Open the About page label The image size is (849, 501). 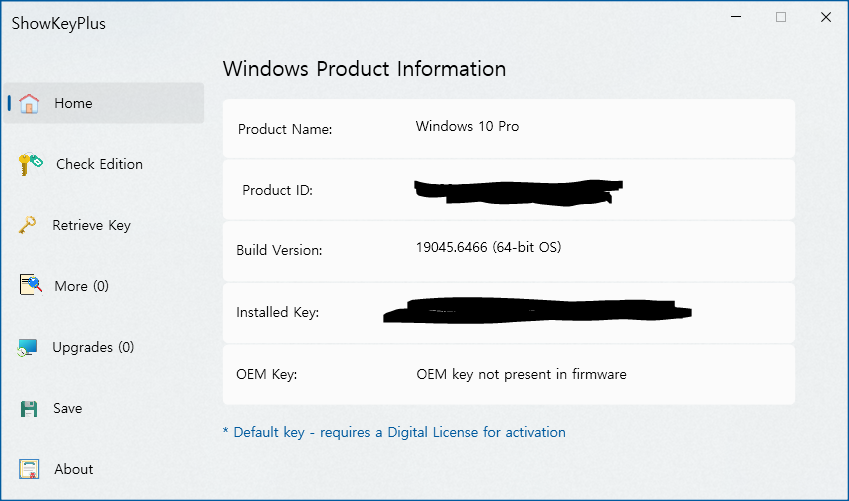74,469
